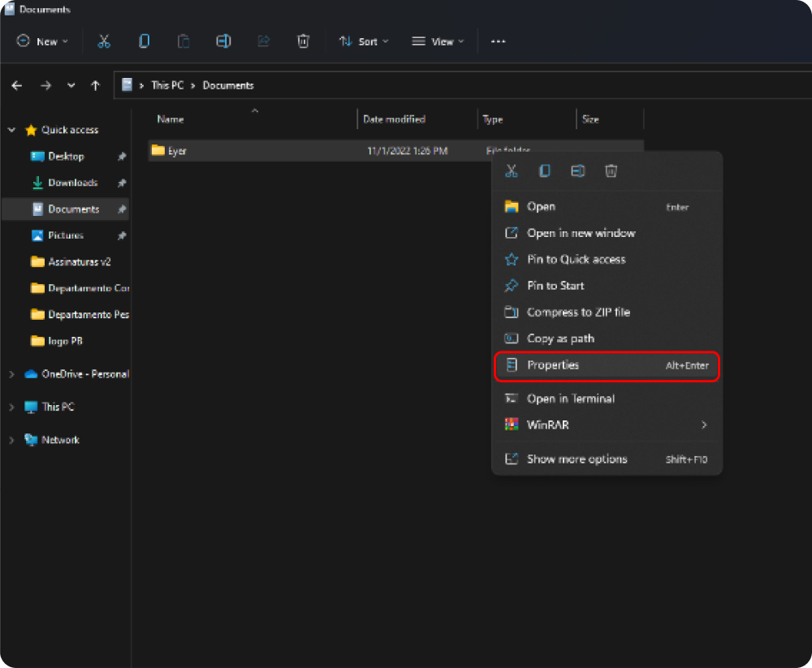Choose Compress to ZIP file
Screen dimensions: 812x668
[x=607, y=312]
